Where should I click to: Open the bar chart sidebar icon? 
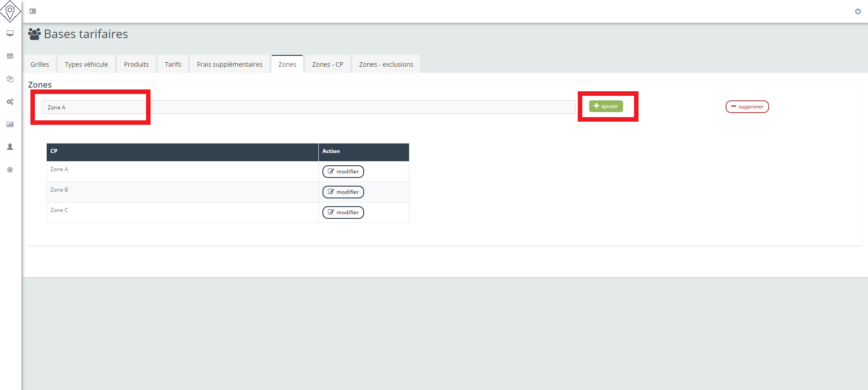pos(10,124)
